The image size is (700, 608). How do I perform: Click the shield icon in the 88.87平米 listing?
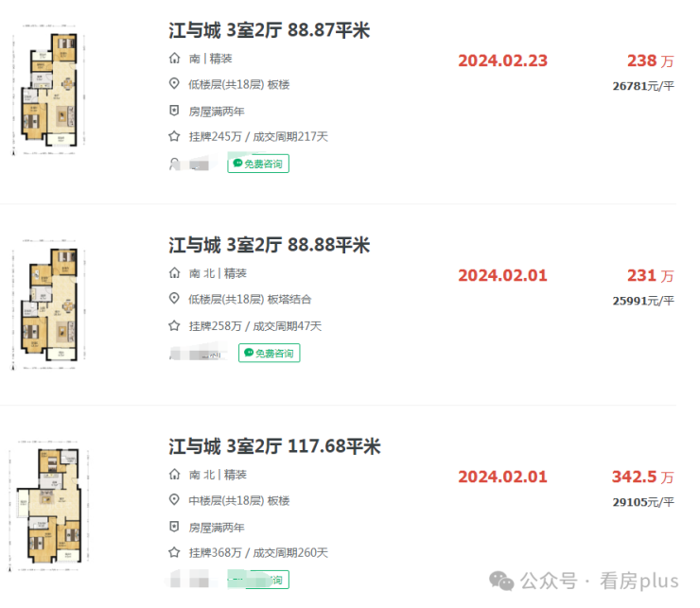tap(174, 111)
